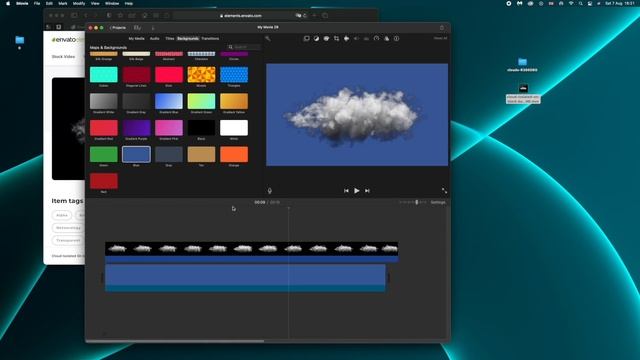The image size is (640, 360).
Task: Toggle the media browser layout icon in title bar
Action: click(138, 28)
